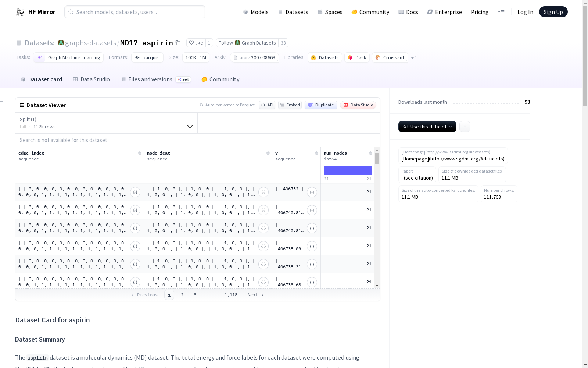The height and width of the screenshot is (368, 588).
Task: Open the Enterprise page
Action: click(x=444, y=12)
